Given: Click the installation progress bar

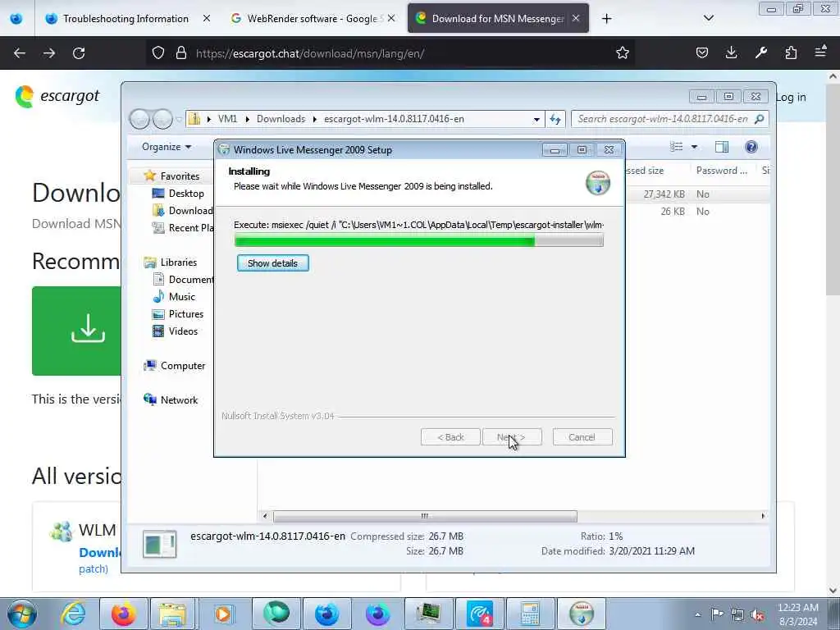Looking at the screenshot, I should [419, 241].
